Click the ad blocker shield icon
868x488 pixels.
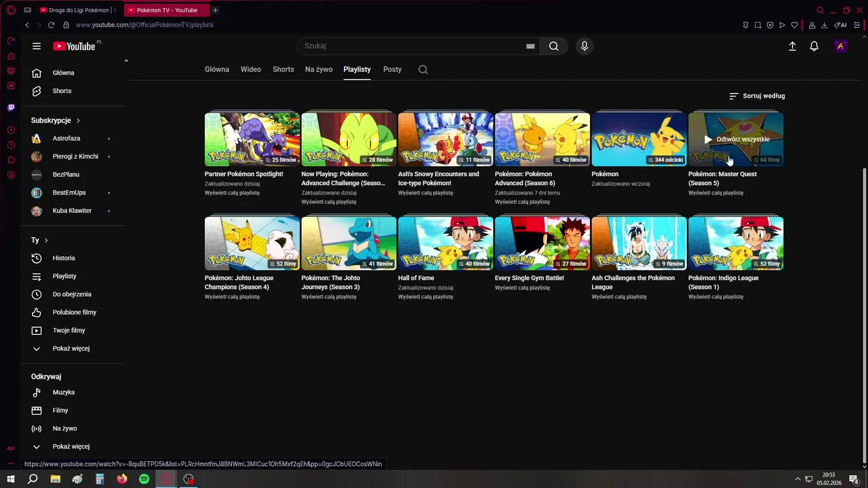(x=770, y=25)
